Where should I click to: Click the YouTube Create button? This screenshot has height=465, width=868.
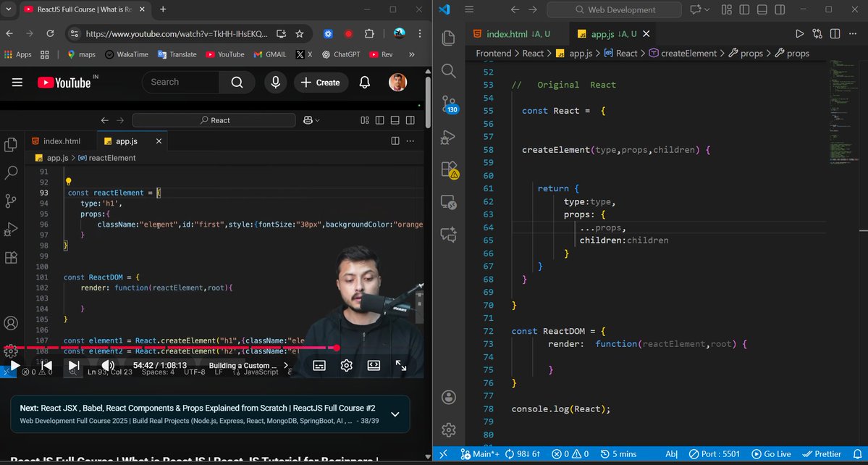(x=321, y=83)
